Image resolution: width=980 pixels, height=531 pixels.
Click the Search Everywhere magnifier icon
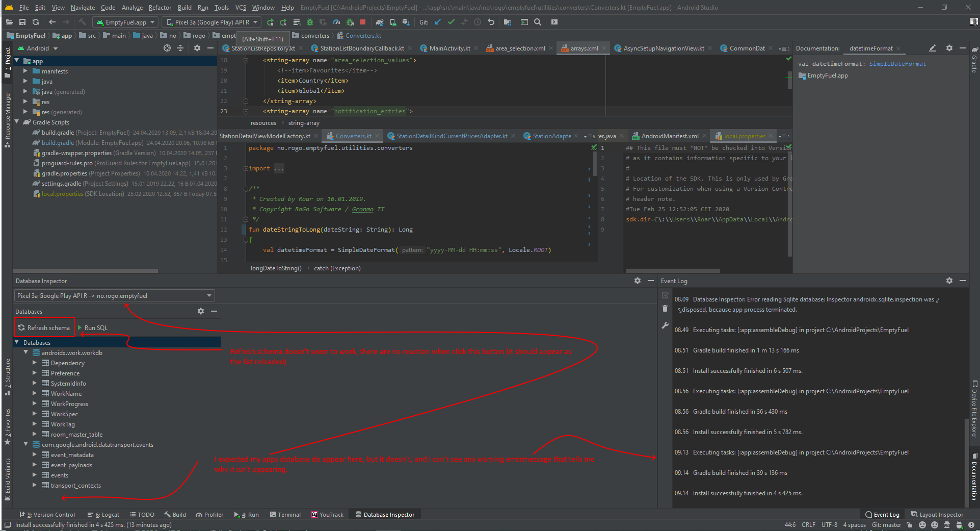point(538,22)
